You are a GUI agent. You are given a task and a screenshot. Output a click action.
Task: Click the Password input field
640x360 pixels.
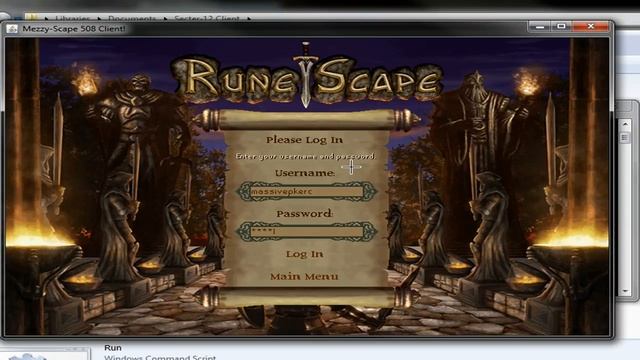306,231
